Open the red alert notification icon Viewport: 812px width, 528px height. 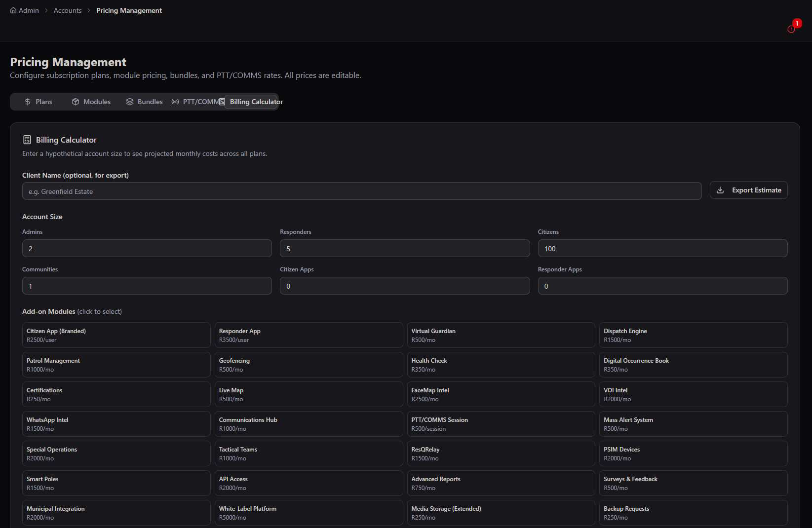point(791,29)
